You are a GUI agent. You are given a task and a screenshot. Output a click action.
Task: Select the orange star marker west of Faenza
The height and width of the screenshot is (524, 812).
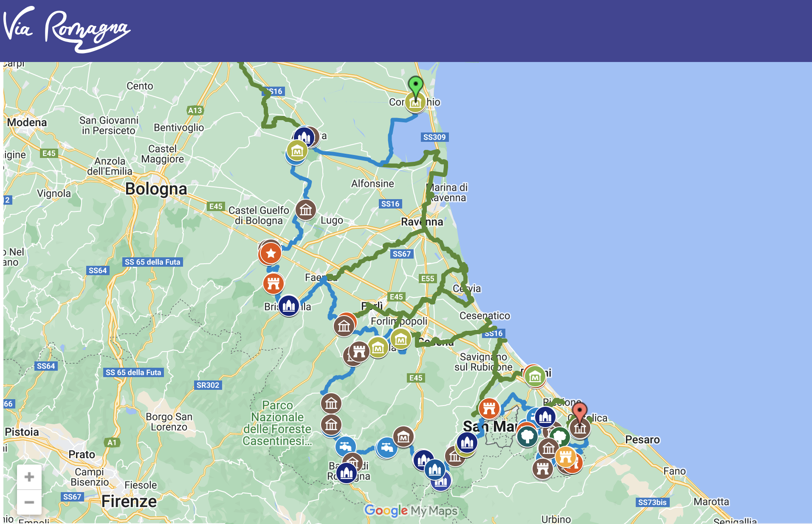click(x=270, y=254)
